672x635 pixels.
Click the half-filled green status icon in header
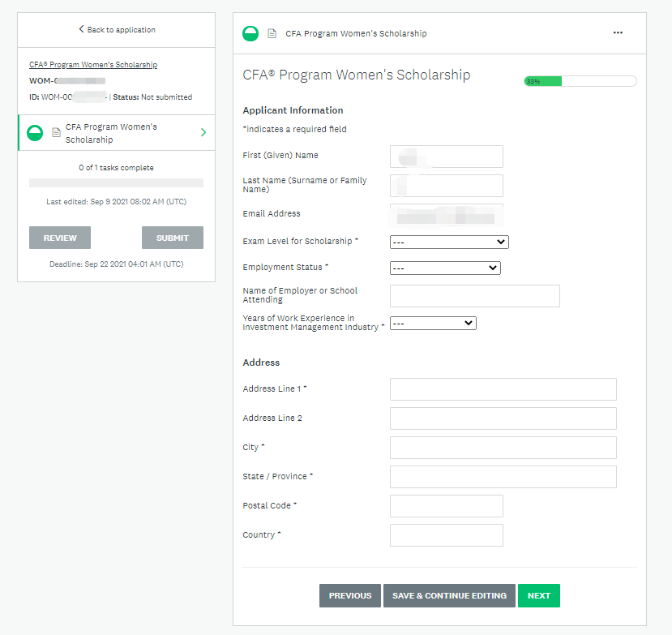tap(251, 33)
